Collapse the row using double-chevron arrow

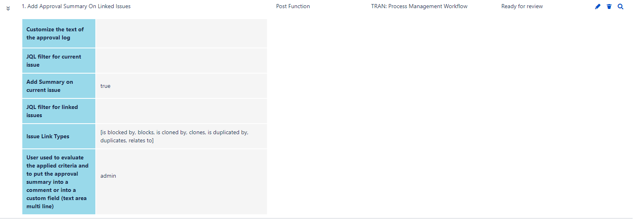8,8
